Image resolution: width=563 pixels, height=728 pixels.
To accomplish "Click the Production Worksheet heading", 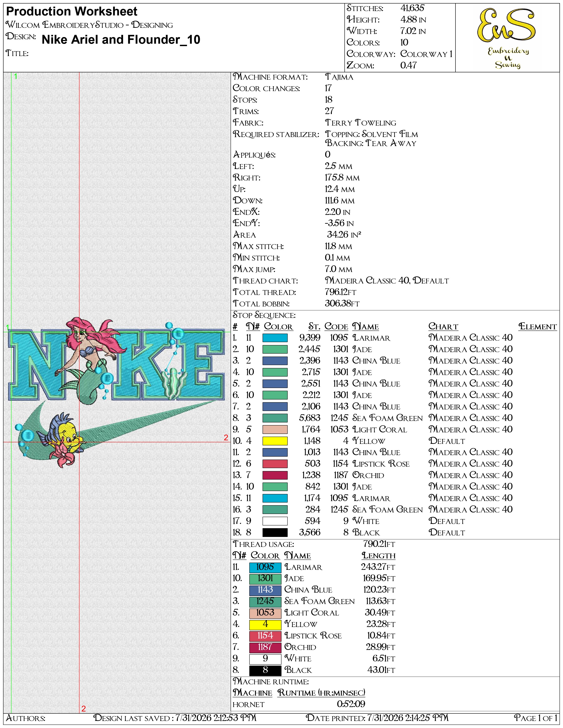I will [72, 12].
